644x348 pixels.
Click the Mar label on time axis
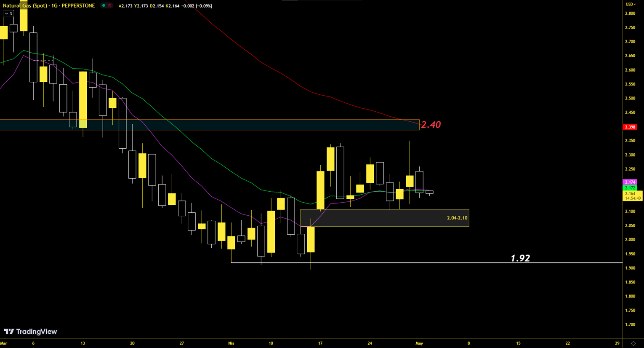(4, 343)
